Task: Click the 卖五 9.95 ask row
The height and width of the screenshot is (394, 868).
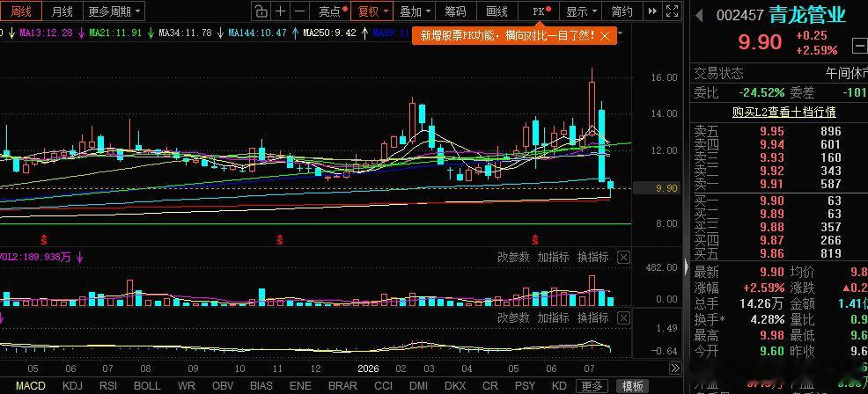Action: pos(779,131)
